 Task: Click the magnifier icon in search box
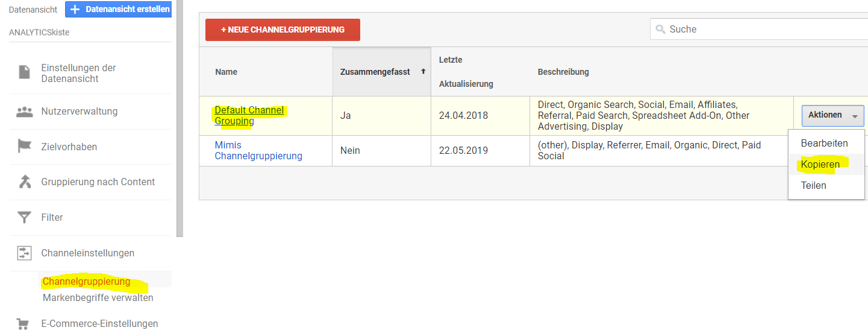point(661,29)
